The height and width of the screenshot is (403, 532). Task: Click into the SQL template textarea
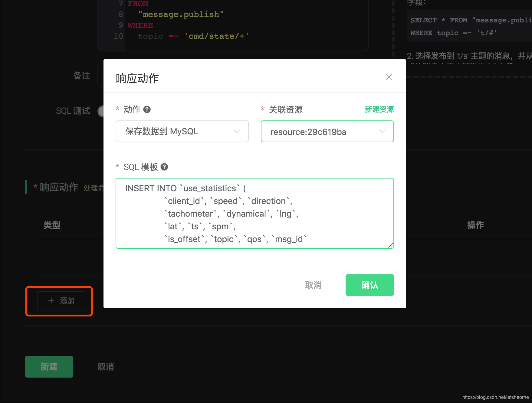pyautogui.click(x=255, y=213)
